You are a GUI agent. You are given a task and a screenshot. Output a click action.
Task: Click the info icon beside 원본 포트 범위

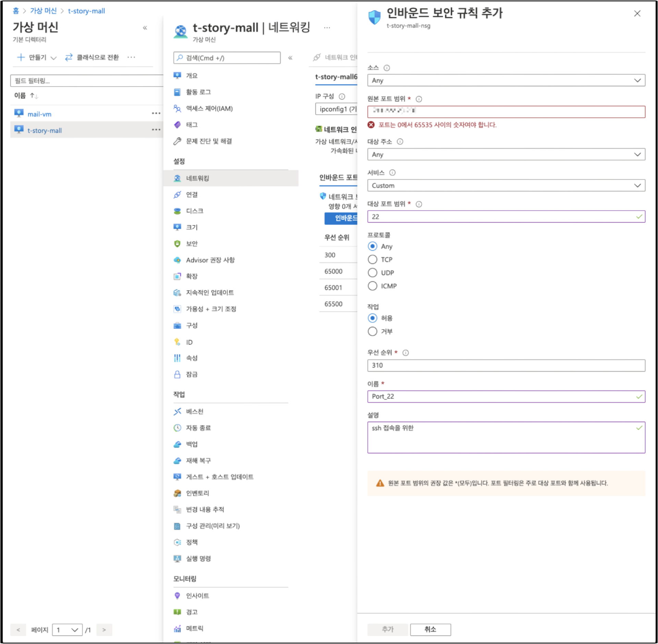[419, 99]
